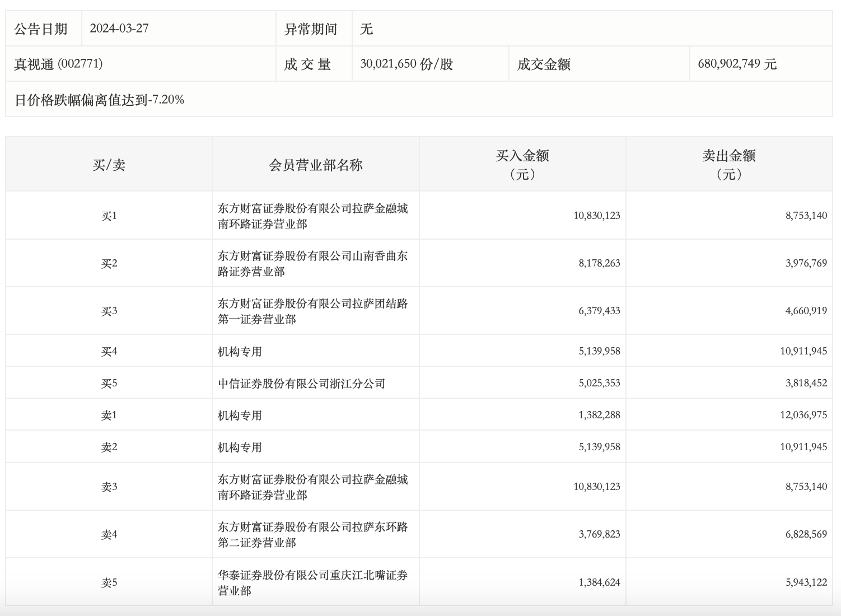Screen dimensions: 841x616
Task: Click the turnover amount 680,902,749 元
Action: [737, 64]
